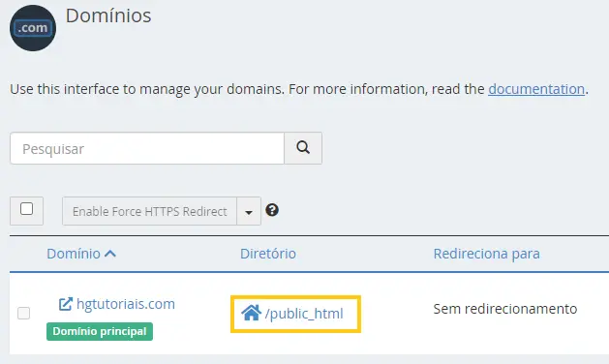Image resolution: width=609 pixels, height=364 pixels.
Task: Open the hgtutoriais.com domain link
Action: point(126,304)
